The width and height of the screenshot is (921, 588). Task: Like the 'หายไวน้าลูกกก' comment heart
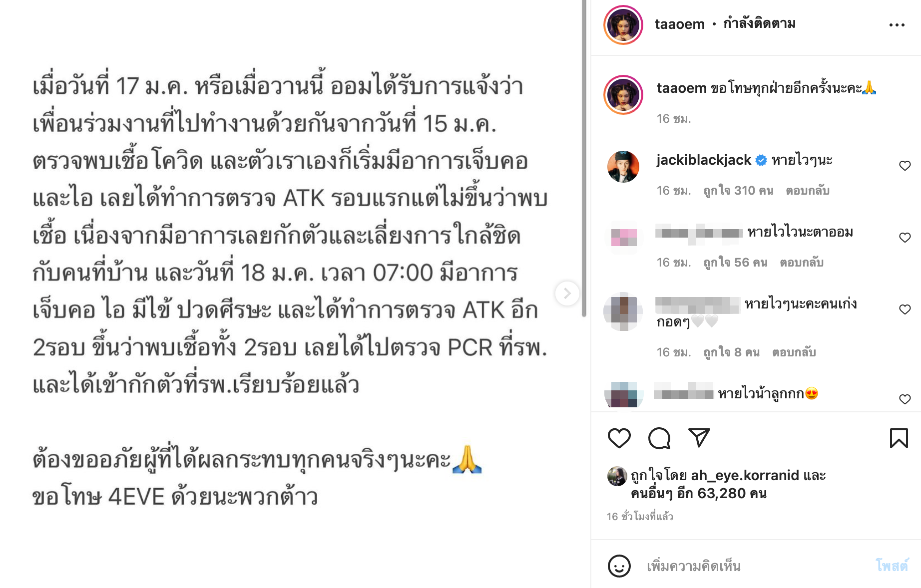point(905,399)
